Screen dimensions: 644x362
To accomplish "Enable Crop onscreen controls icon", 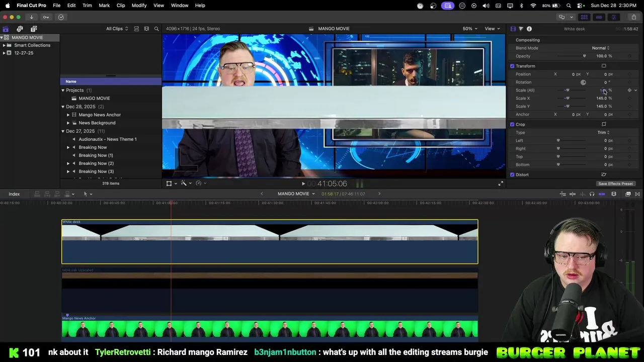I will pyautogui.click(x=604, y=124).
